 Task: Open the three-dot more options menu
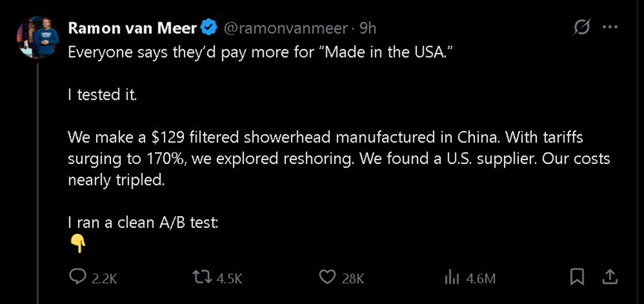pyautogui.click(x=610, y=28)
